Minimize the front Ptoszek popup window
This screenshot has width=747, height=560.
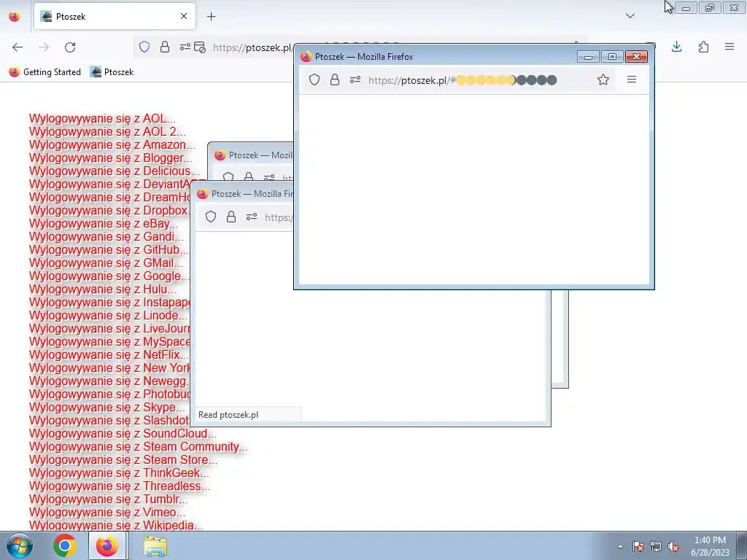589,57
